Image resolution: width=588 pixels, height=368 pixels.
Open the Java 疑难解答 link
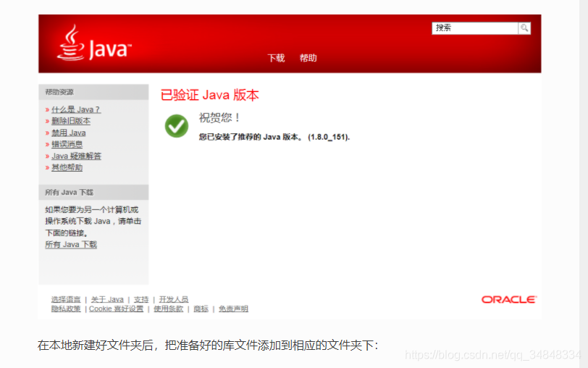click(x=77, y=156)
